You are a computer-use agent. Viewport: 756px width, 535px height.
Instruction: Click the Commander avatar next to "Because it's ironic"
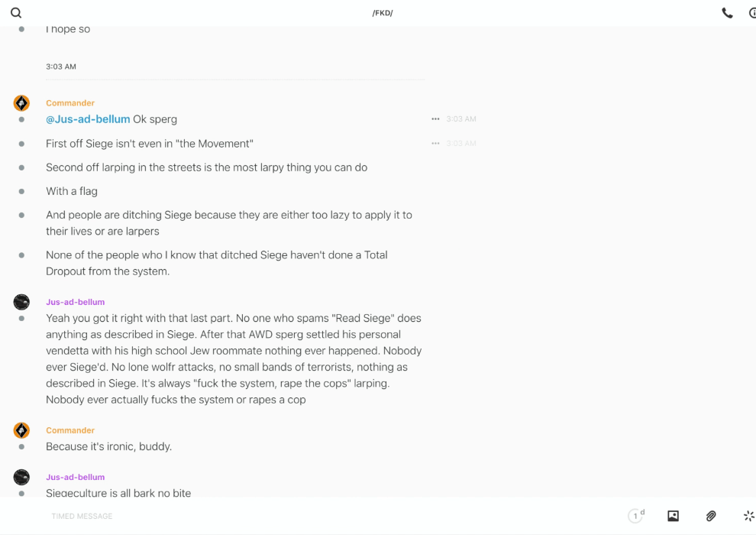tap(21, 430)
